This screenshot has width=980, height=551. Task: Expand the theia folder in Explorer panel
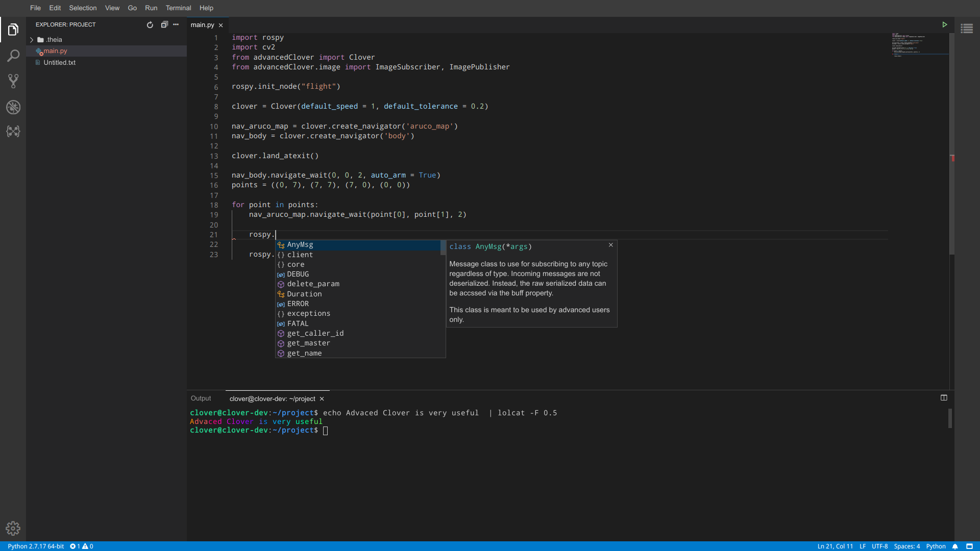tap(32, 39)
